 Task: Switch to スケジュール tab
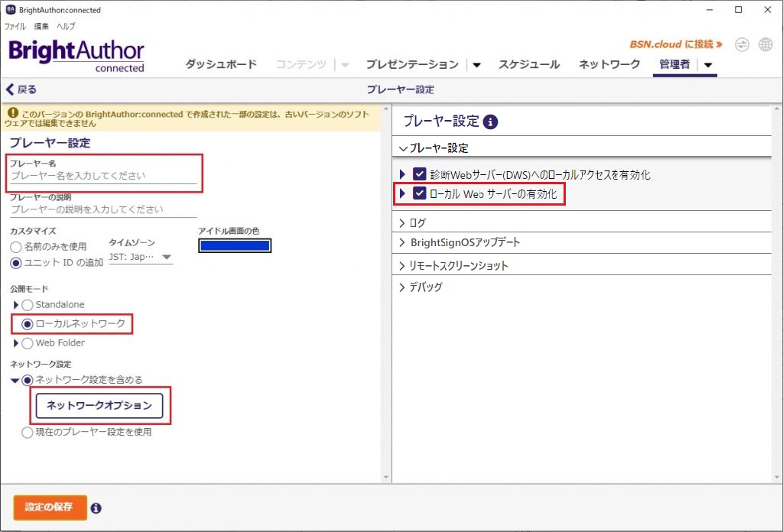[x=529, y=64]
